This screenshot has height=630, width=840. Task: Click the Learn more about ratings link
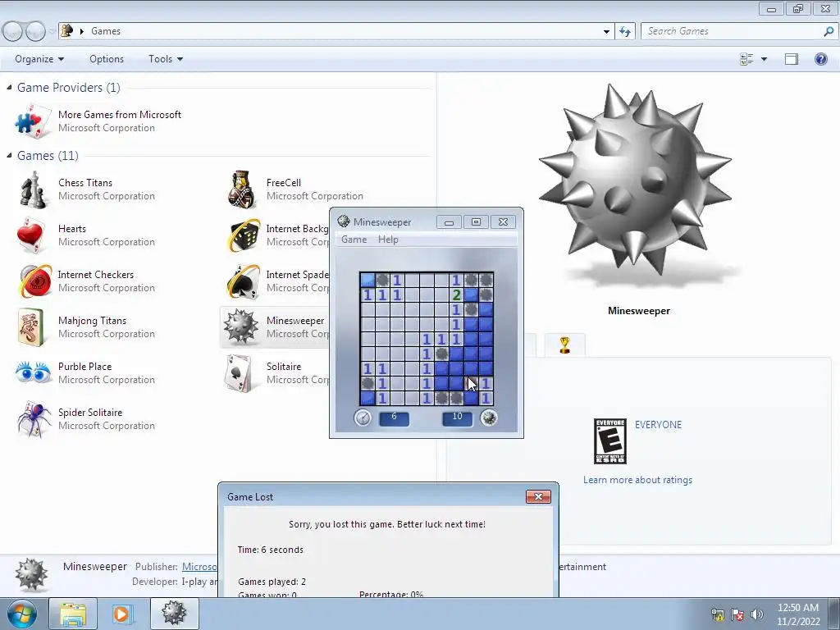click(637, 480)
